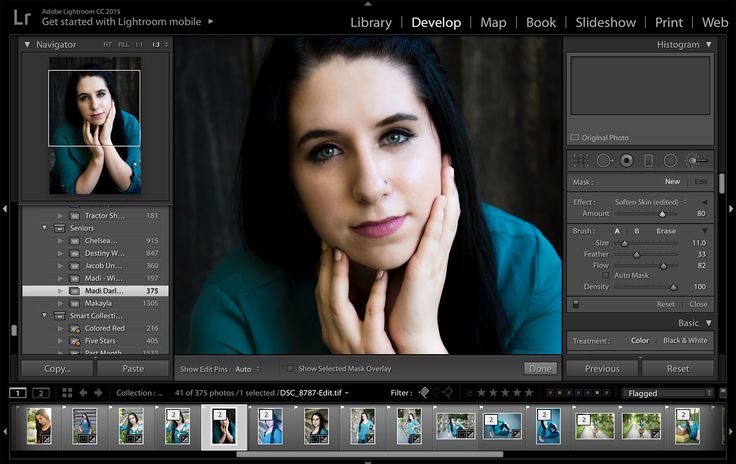Select the Crop Overlay tool
The height and width of the screenshot is (464, 736).
580,160
